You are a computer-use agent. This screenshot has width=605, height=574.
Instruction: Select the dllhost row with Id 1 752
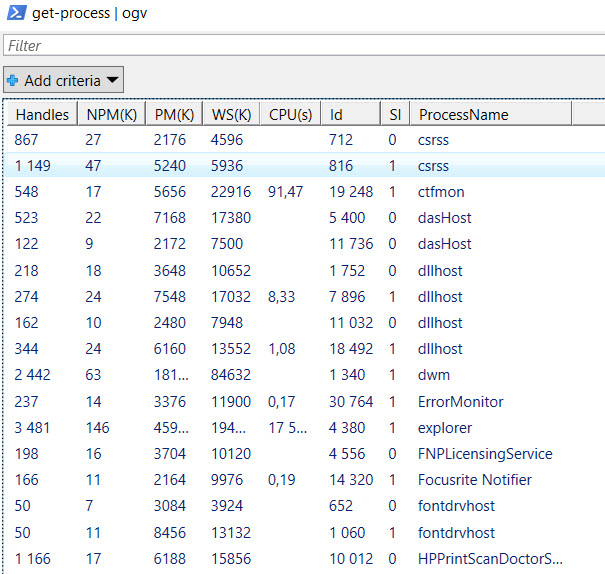[x=305, y=271]
